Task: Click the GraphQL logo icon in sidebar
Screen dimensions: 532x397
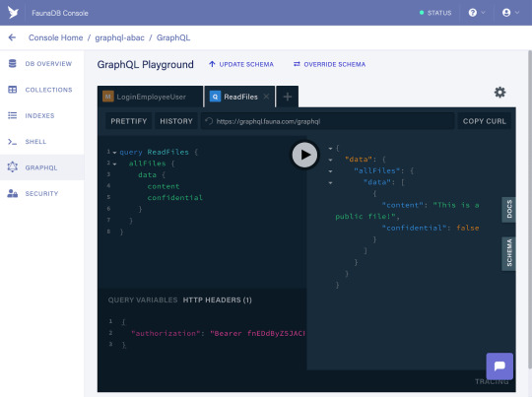Action: click(x=13, y=166)
